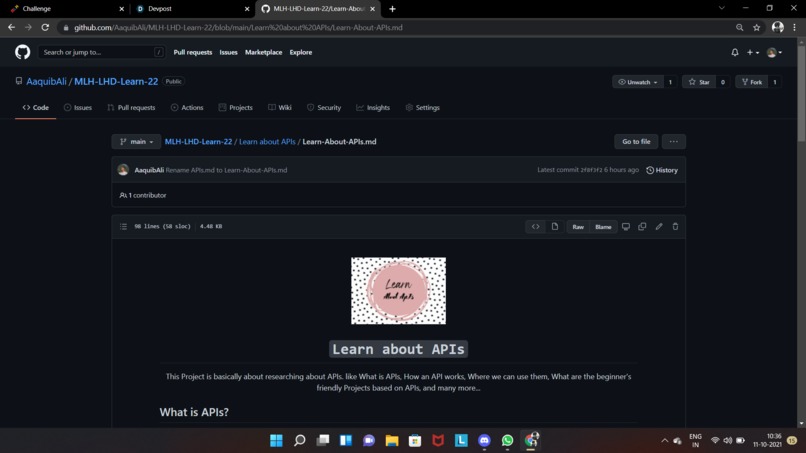Open the Unwatch dropdown
The width and height of the screenshot is (806, 453).
click(637, 82)
